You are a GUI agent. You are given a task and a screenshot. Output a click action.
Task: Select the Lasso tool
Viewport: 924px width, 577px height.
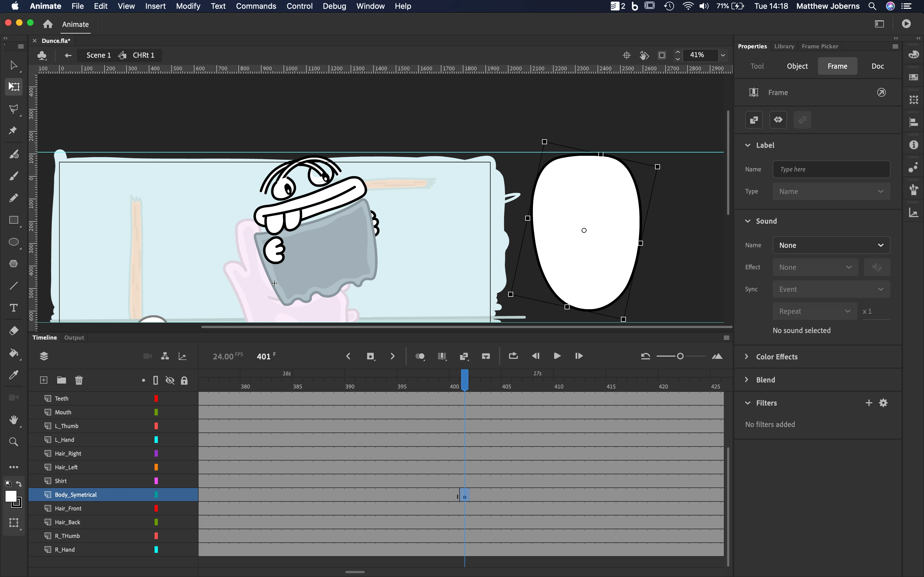tap(14, 109)
